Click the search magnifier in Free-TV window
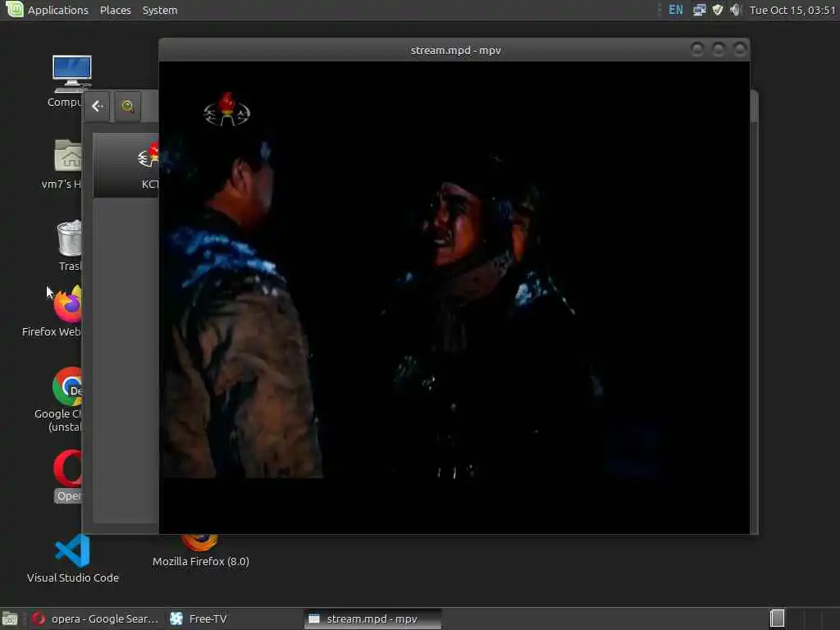840x630 pixels. click(127, 106)
